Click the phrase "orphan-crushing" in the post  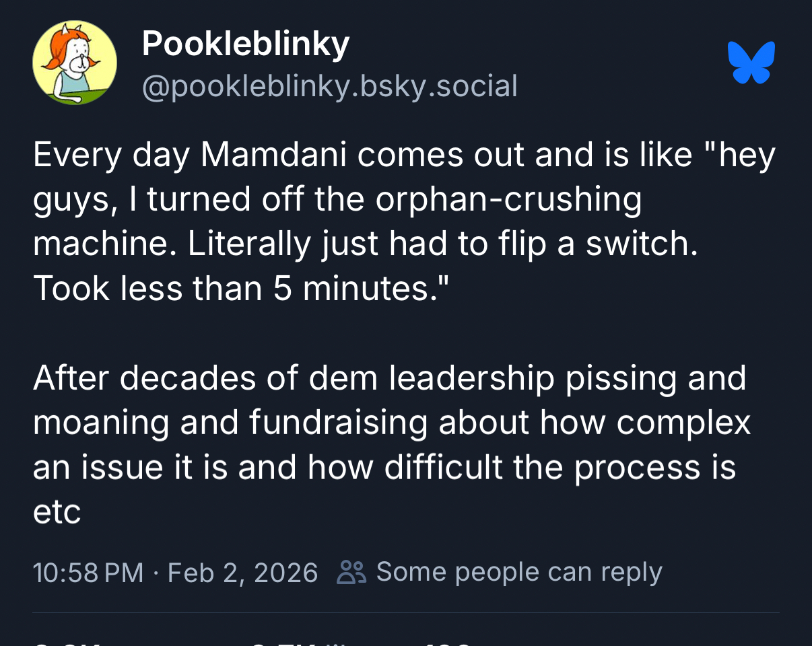coord(508,200)
